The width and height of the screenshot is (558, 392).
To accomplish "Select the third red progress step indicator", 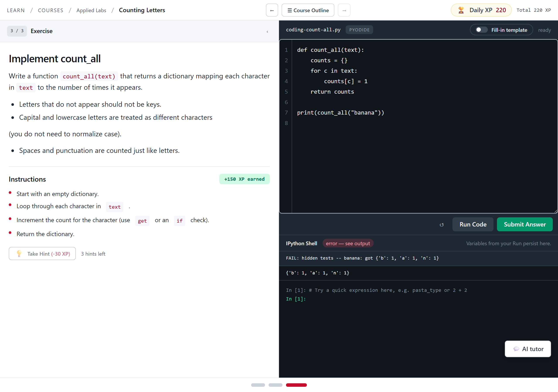I will pos(296,385).
